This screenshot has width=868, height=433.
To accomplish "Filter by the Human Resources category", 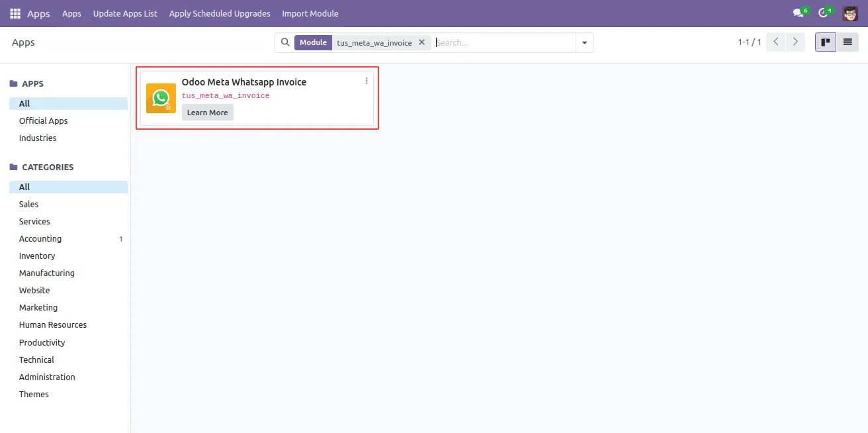I will (x=68, y=324).
